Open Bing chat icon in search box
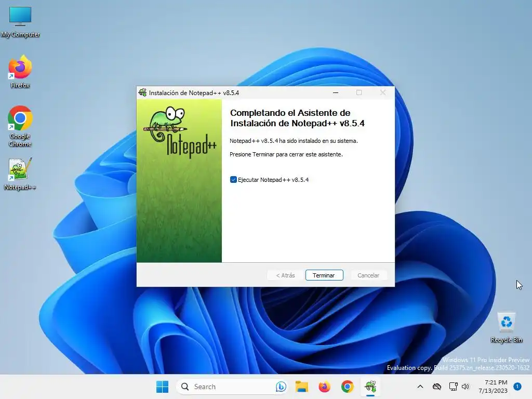Screen dimensions: 532x399 pyautogui.click(x=281, y=387)
